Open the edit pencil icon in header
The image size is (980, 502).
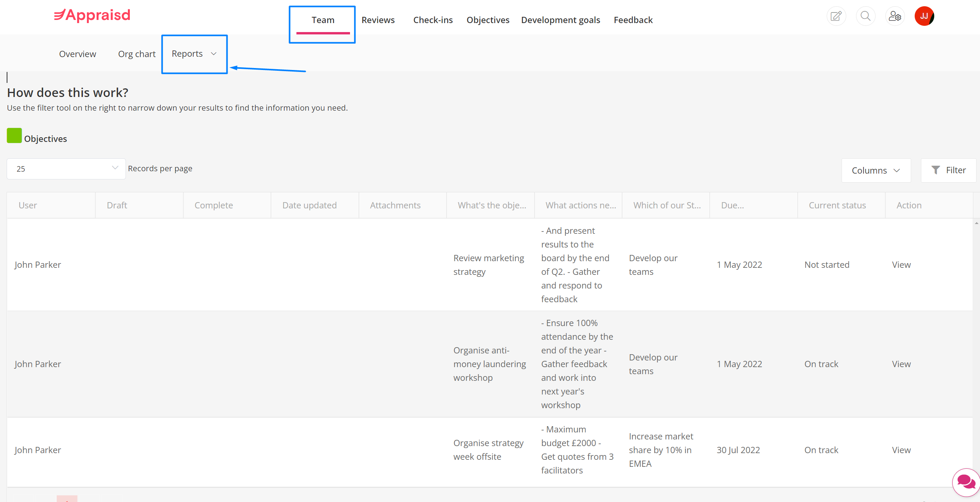pos(836,16)
